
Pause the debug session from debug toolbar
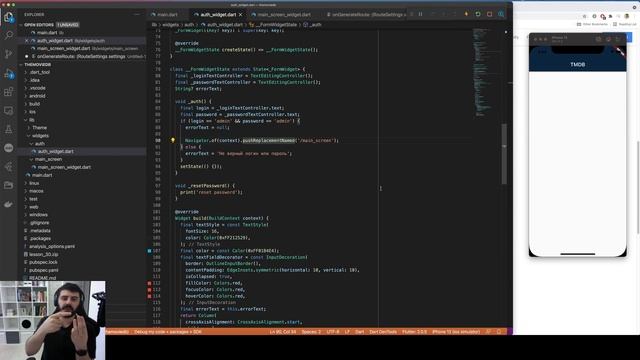420,14
